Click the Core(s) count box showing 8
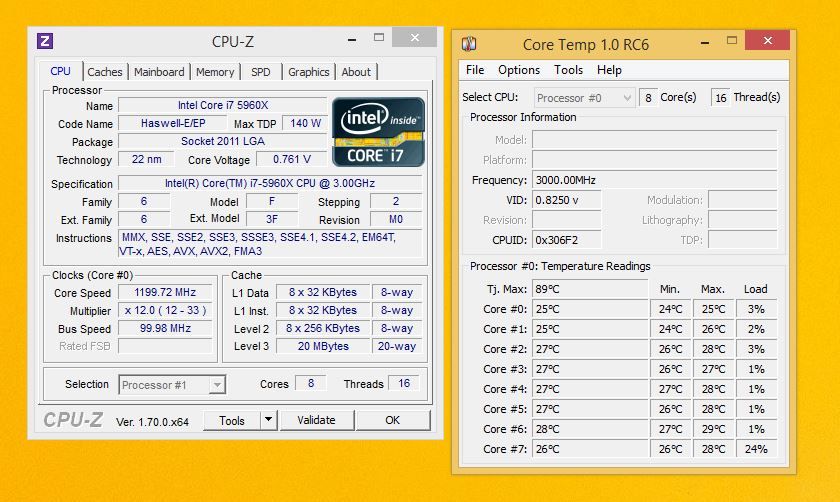The image size is (840, 502). (x=648, y=98)
